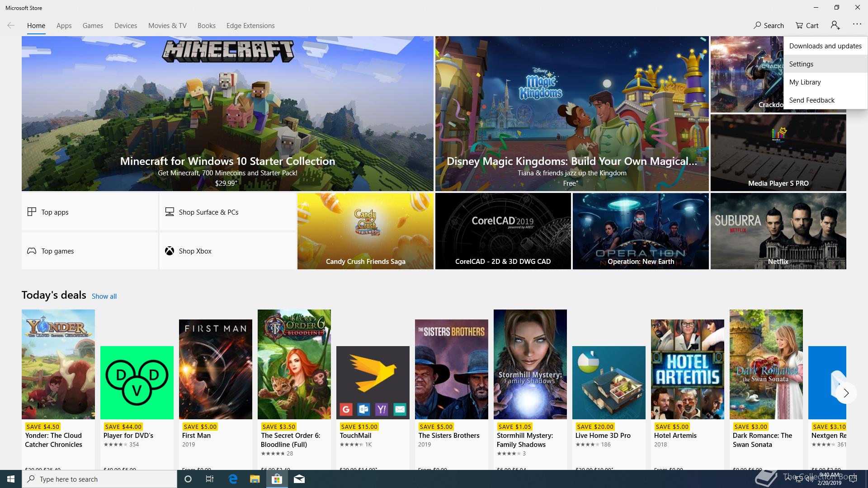
Task: Open The Secret Order 6 deal
Action: click(x=294, y=389)
